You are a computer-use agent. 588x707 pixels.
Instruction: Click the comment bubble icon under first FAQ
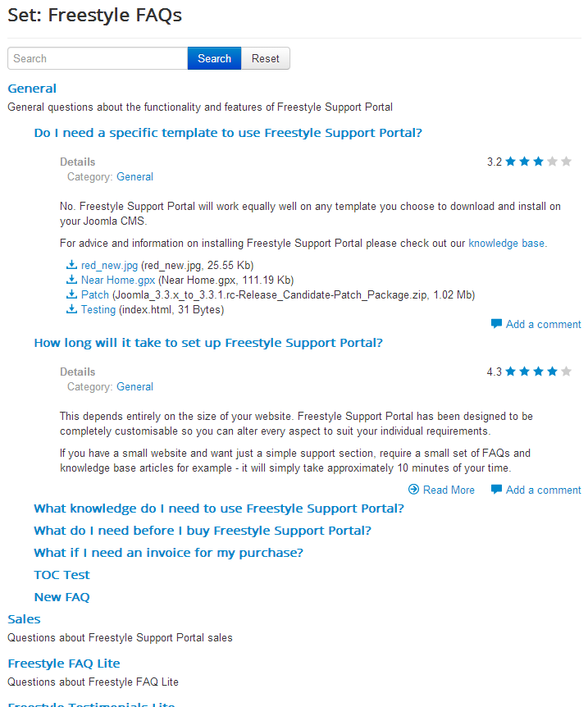[x=496, y=324]
